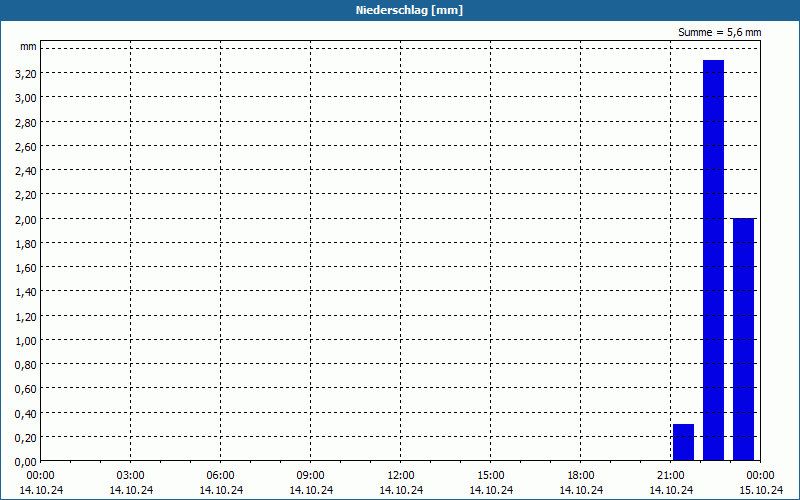Image resolution: width=800 pixels, height=500 pixels.
Task: Click the y-axis value 0,20
Action: pos(26,438)
